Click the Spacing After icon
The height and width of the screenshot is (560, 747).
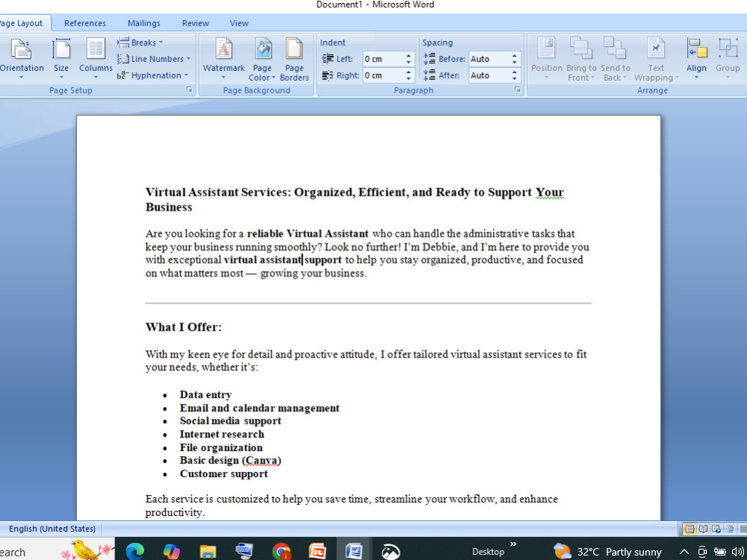coord(430,75)
